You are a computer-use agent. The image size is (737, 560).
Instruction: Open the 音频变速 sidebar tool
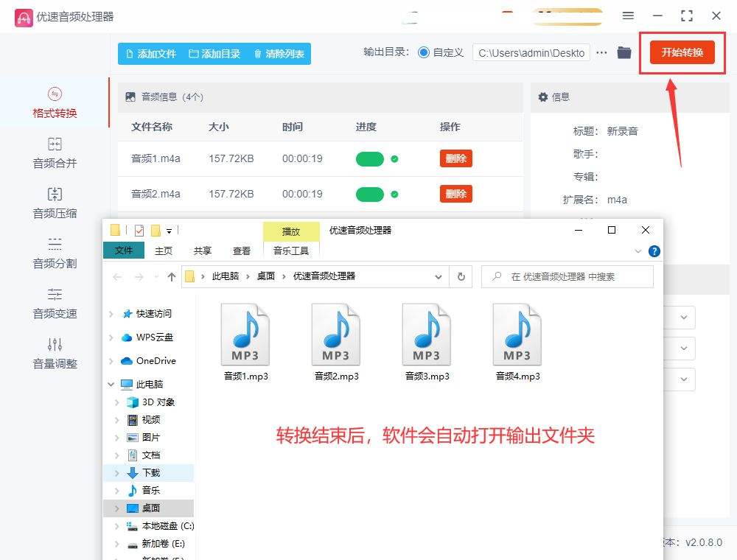coord(55,304)
